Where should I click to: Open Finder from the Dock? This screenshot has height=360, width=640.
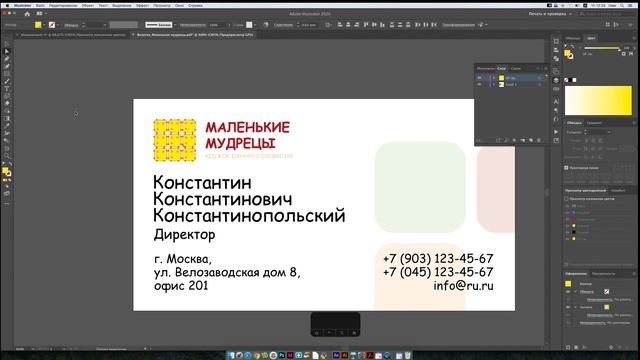[x=231, y=356]
